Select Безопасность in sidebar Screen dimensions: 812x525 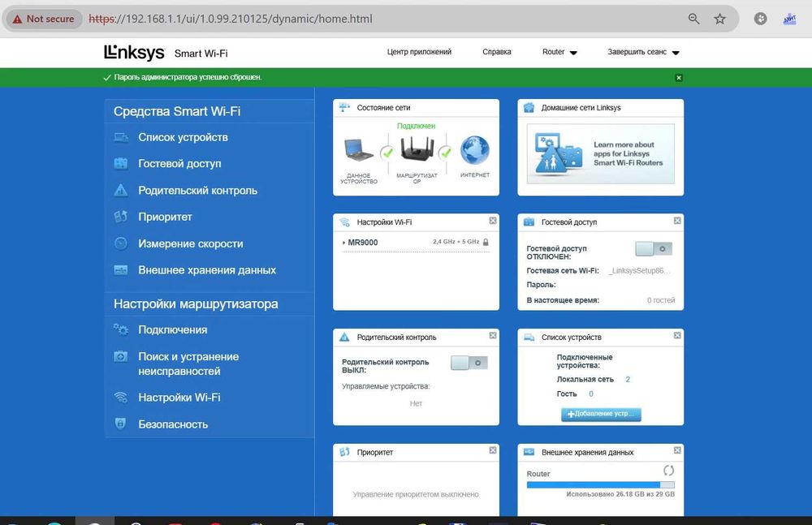pos(173,424)
